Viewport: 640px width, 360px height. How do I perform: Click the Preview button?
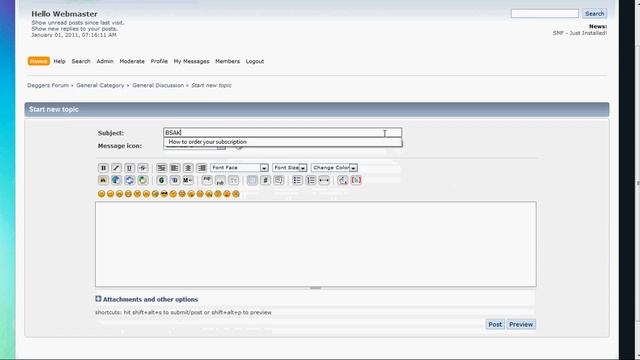coord(521,324)
